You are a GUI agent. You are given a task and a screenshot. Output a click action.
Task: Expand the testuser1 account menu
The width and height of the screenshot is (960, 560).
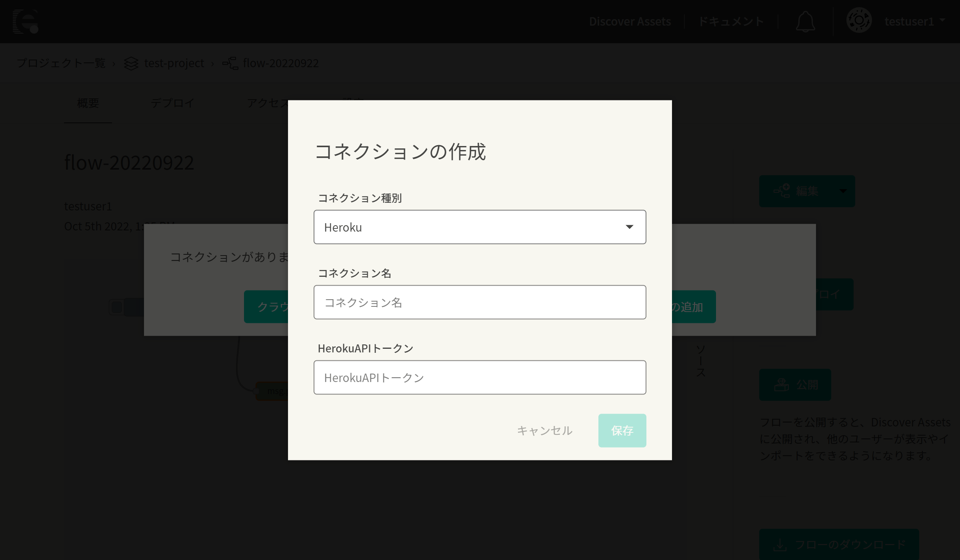(x=915, y=21)
